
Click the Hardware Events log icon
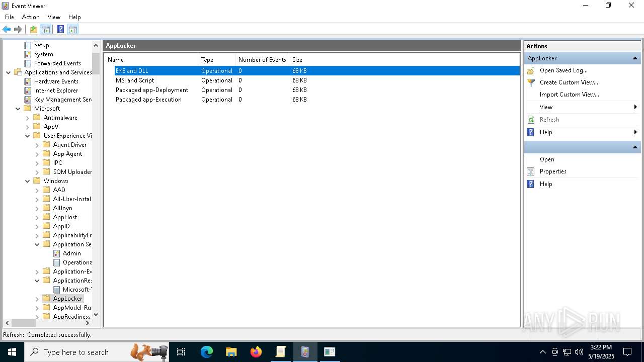coord(28,81)
